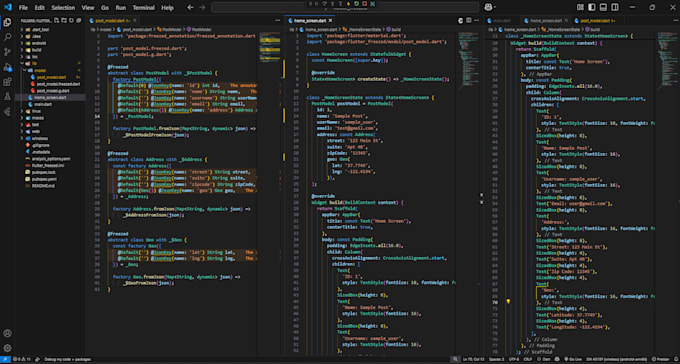Open the Source Control view
Screen dimensions: 680x364
pos(7,52)
